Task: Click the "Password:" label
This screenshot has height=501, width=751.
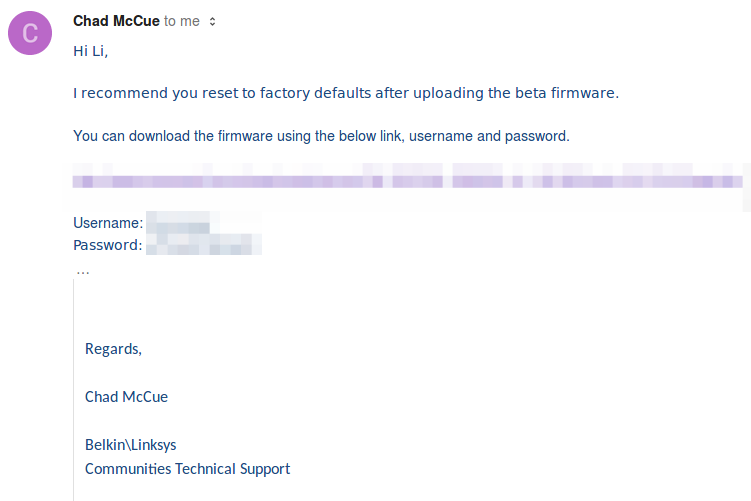Action: [x=107, y=244]
